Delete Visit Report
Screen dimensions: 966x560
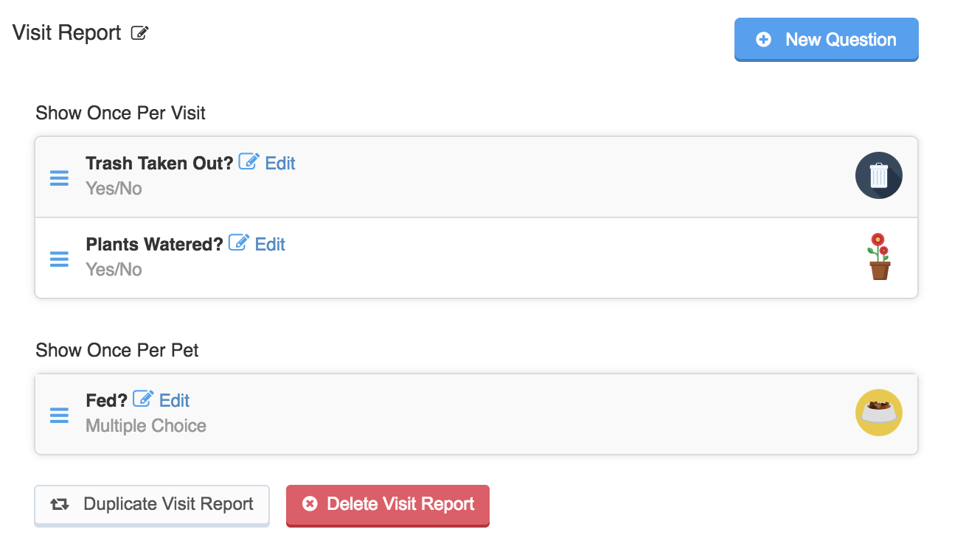coord(388,505)
